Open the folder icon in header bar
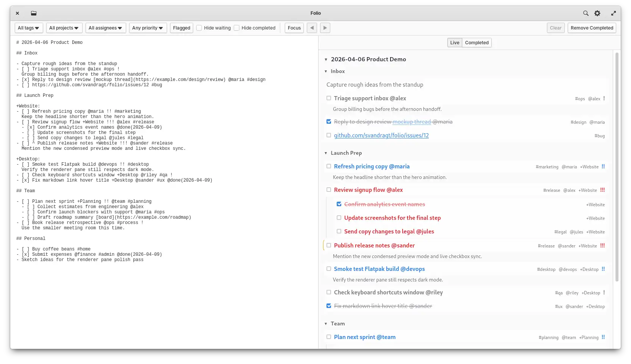Screen dimensions: 631x364 (x=34, y=13)
